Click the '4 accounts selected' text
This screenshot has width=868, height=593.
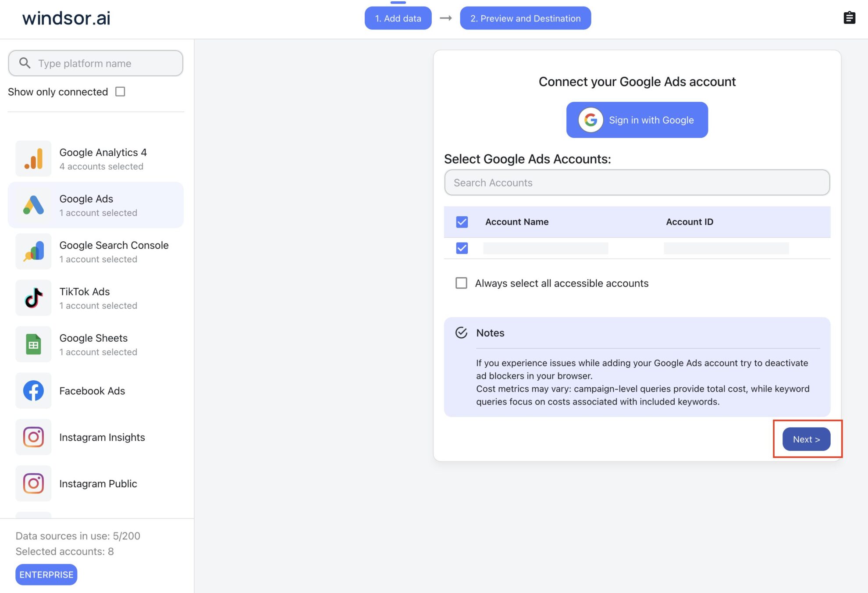(x=101, y=167)
